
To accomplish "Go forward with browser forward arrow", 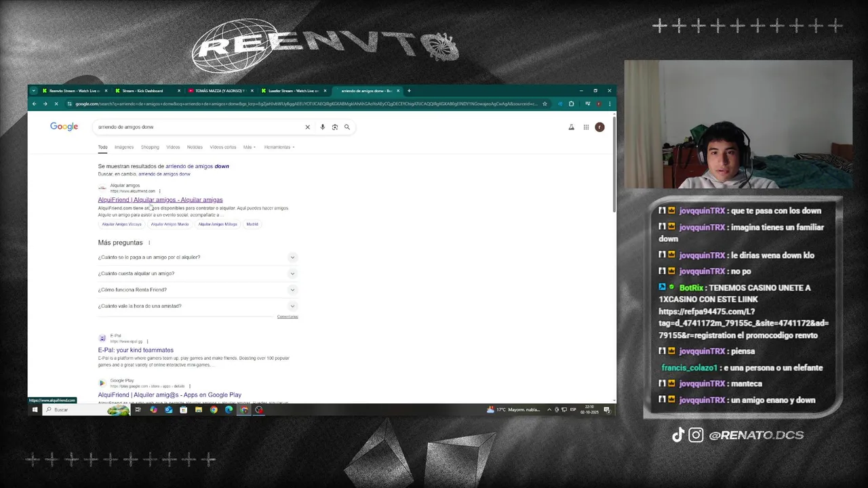I will [45, 104].
